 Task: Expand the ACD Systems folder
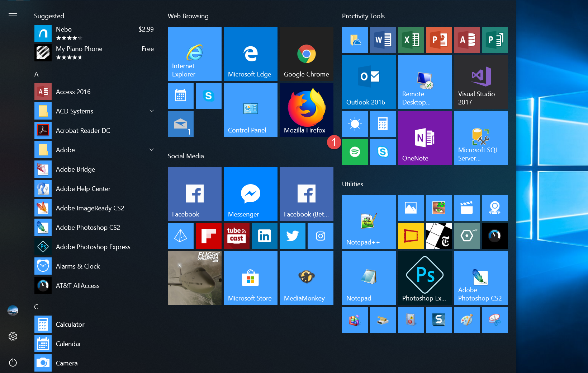click(x=152, y=111)
